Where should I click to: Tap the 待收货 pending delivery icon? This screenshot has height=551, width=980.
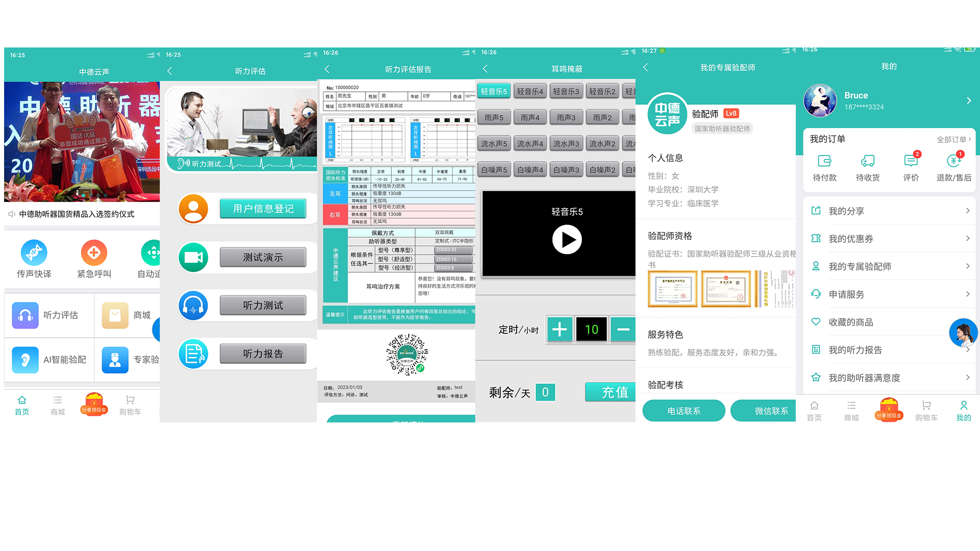(868, 161)
